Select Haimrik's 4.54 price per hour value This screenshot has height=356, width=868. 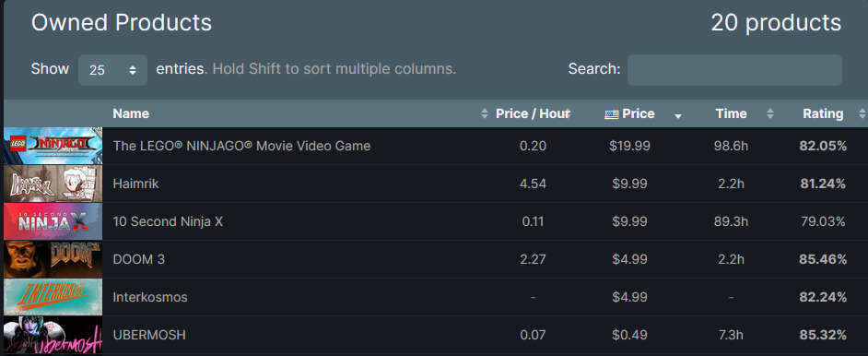534,184
